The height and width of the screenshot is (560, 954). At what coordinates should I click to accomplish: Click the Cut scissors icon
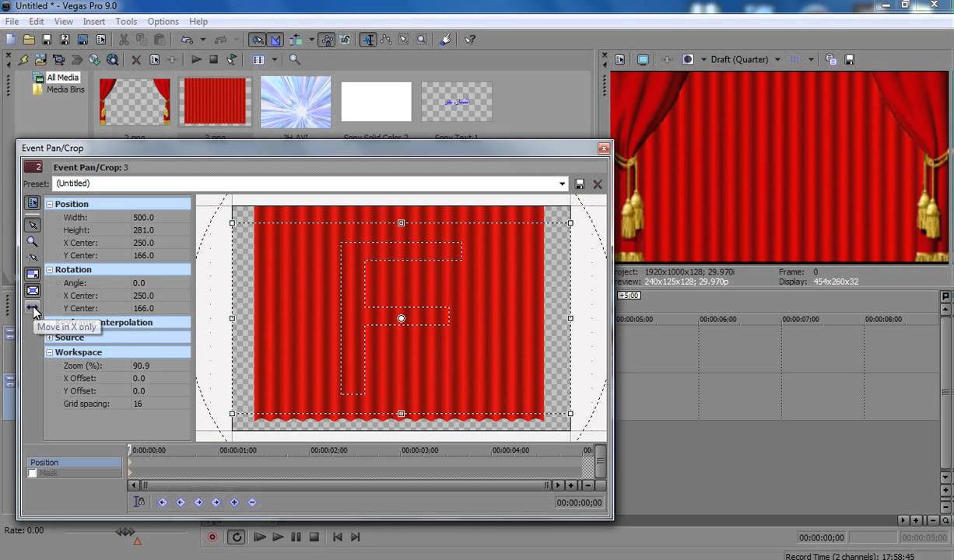124,40
